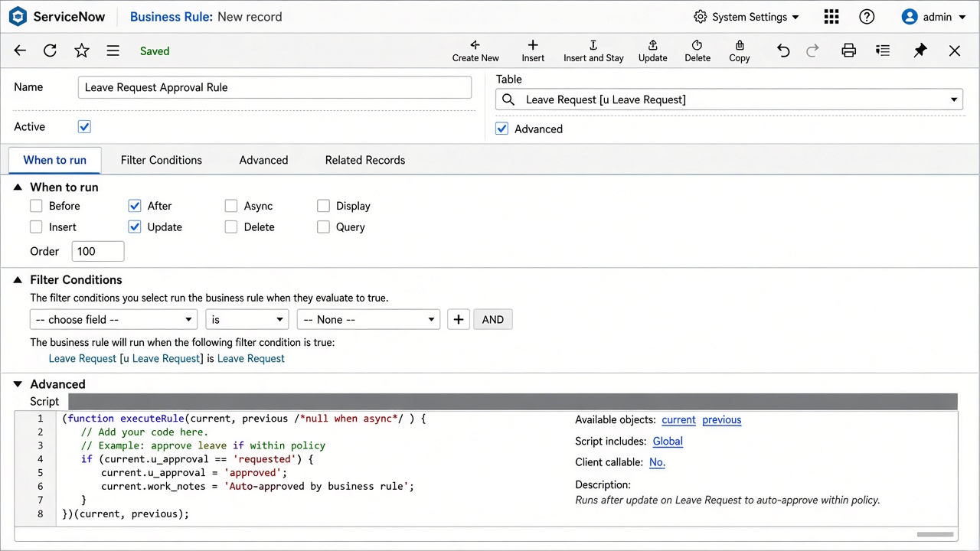Open the choose field dropdown
Viewport: 980px width, 551px height.
click(114, 320)
